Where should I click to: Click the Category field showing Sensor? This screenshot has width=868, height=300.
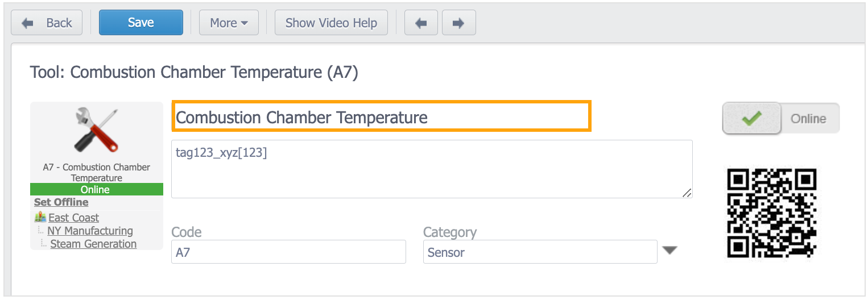(540, 252)
